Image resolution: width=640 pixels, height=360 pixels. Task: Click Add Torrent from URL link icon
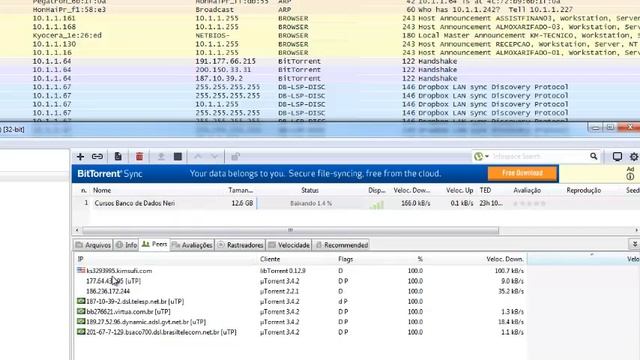click(97, 157)
